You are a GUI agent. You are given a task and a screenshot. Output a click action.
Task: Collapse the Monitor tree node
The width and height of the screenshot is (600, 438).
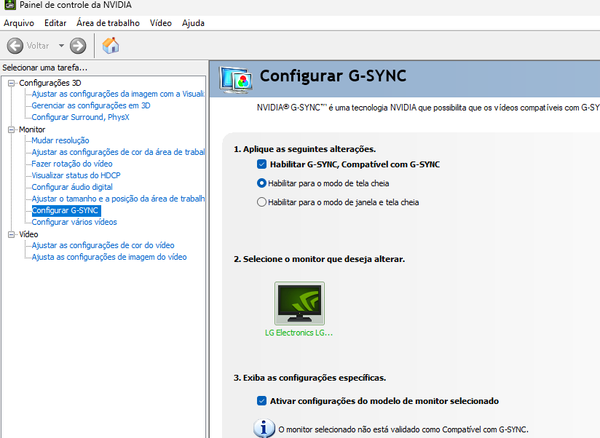point(11,130)
